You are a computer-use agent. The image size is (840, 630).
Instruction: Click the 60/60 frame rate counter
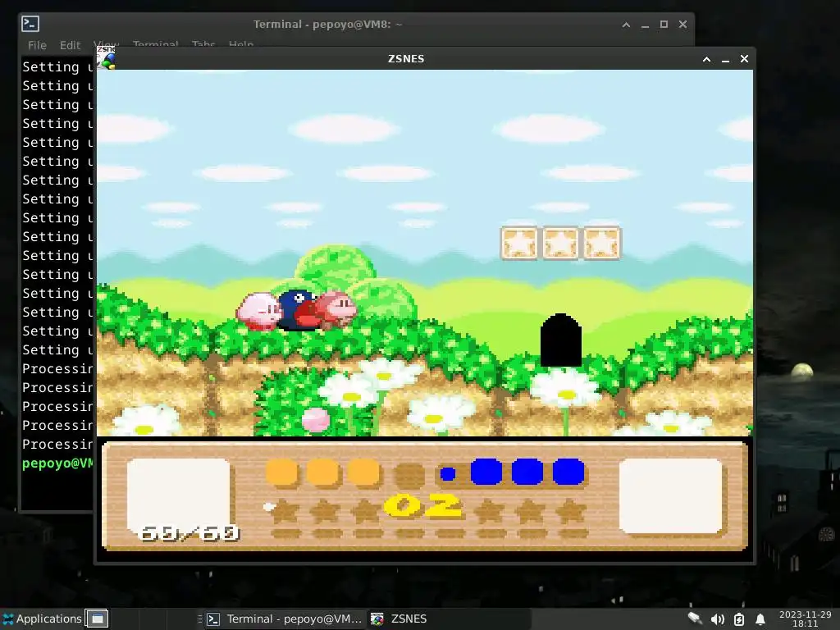(189, 533)
